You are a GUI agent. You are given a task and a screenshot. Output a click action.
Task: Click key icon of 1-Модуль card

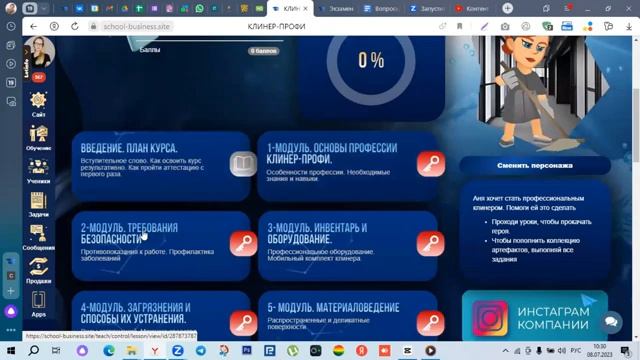(431, 164)
